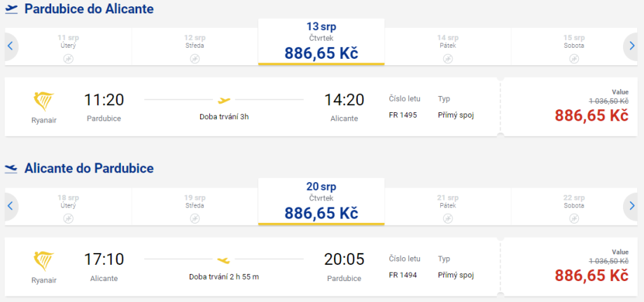The height and width of the screenshot is (302, 644).
Task: Click the departing plane icon beside Pardubice do Alicante
Action: point(11,9)
